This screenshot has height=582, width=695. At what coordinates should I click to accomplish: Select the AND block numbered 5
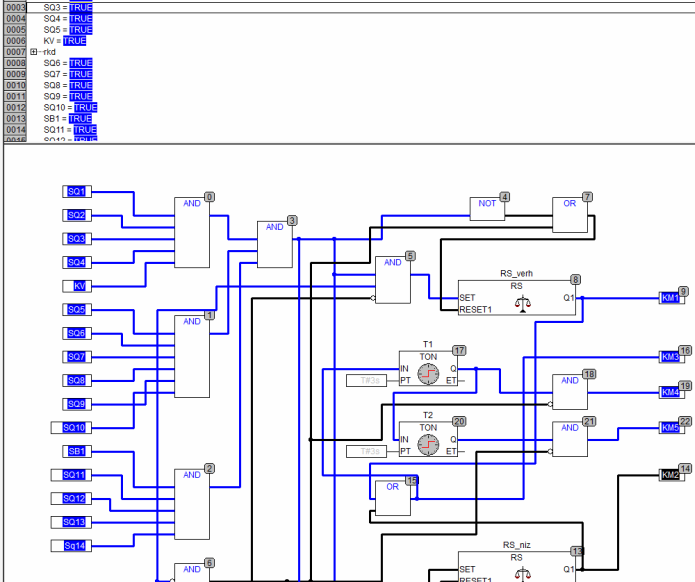point(393,280)
